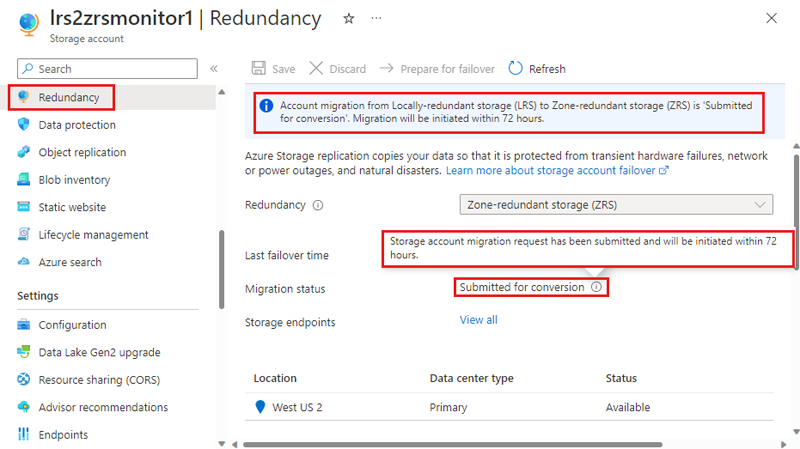Click the Redundancy info icon

point(318,205)
